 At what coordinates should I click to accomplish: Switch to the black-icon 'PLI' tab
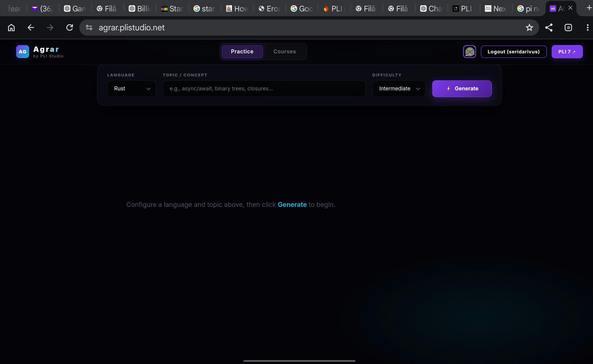[x=464, y=9]
